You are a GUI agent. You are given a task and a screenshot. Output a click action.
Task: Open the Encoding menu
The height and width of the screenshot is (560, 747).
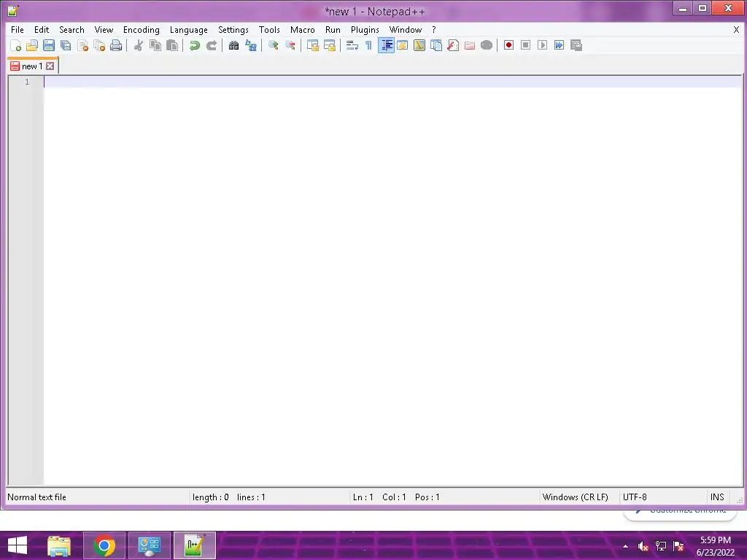tap(141, 29)
